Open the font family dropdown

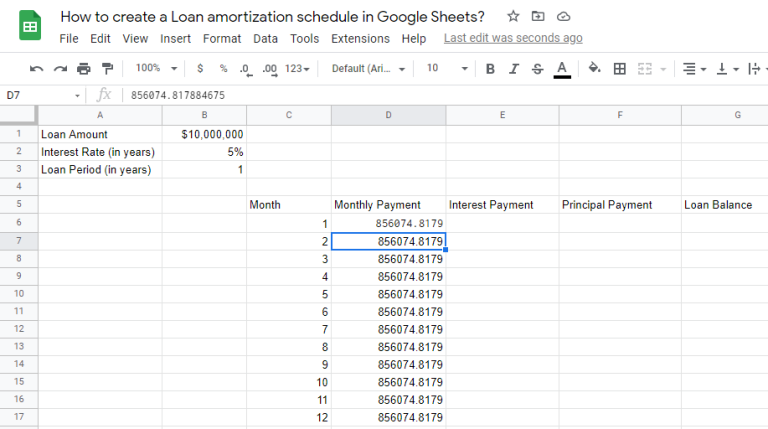tap(368, 69)
